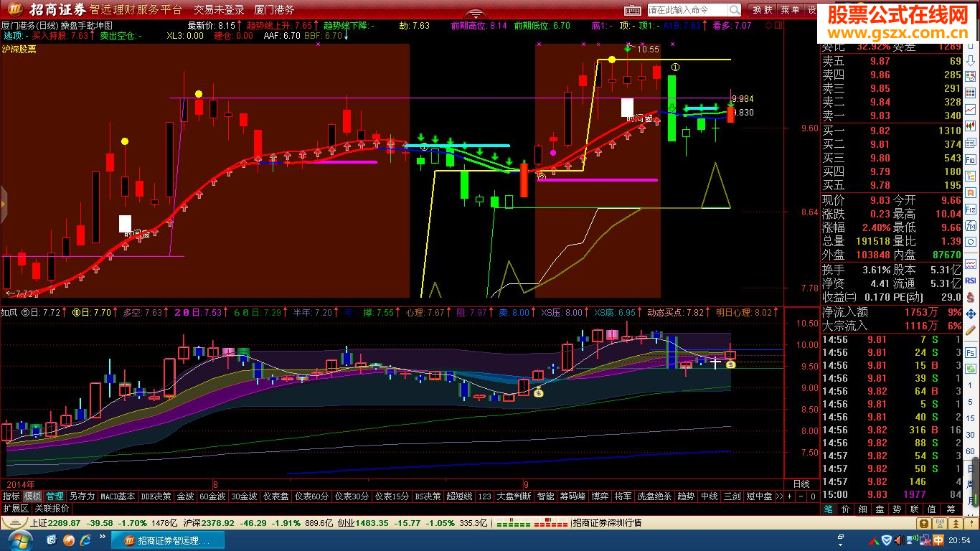Image resolution: width=980 pixels, height=551 pixels.
Task: Select the 周 weekly period in right toolbar
Action: pos(971,484)
